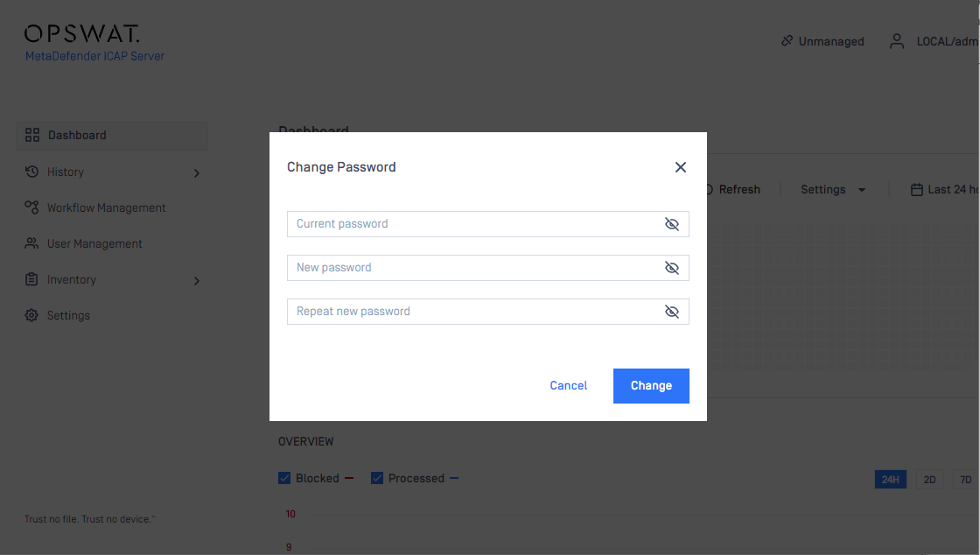The width and height of the screenshot is (980, 555).
Task: Click the History clock icon
Action: tap(31, 172)
